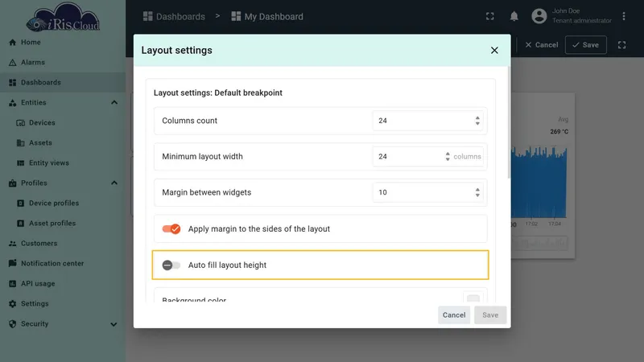The image size is (644, 362).
Task: Click the Settings gear icon
Action: coord(12,304)
